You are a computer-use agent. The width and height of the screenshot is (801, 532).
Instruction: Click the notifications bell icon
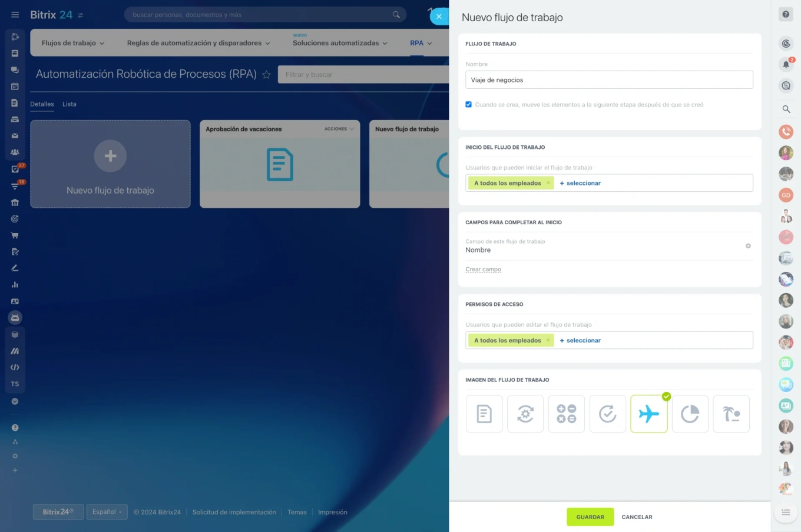[786, 64]
